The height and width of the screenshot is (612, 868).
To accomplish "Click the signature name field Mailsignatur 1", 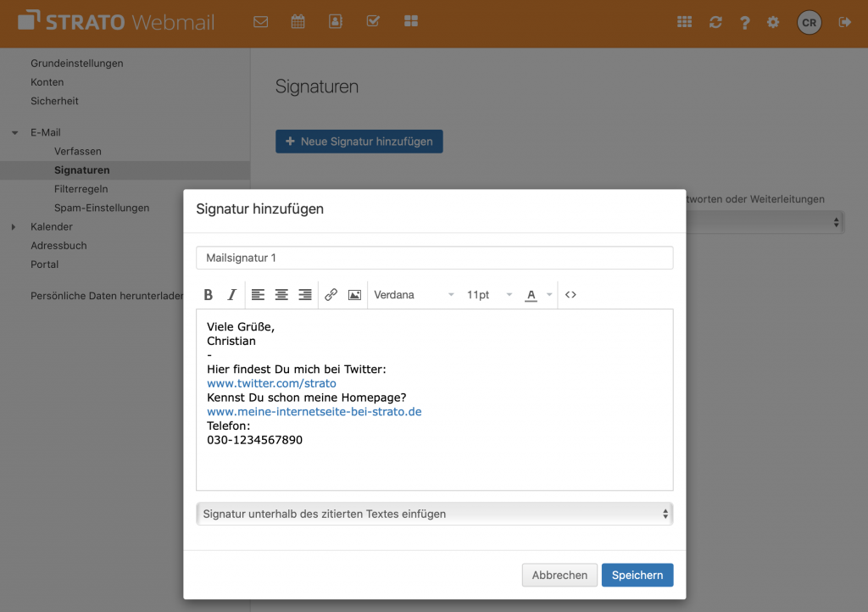I will [435, 258].
